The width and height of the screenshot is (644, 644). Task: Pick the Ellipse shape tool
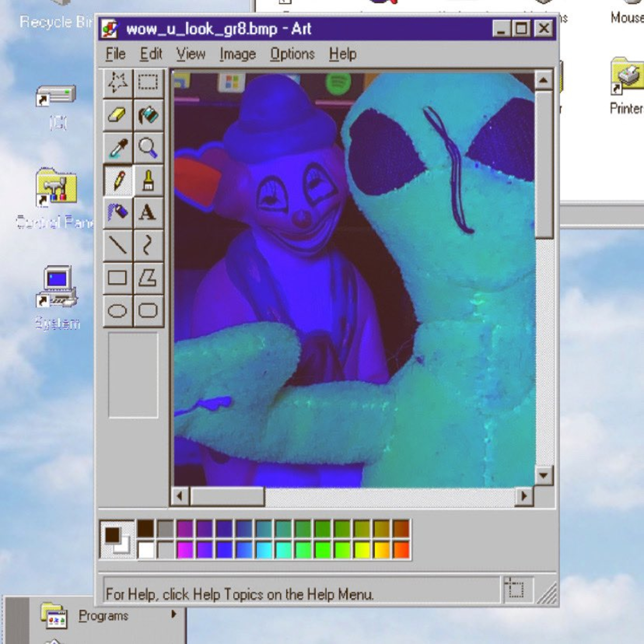(117, 311)
